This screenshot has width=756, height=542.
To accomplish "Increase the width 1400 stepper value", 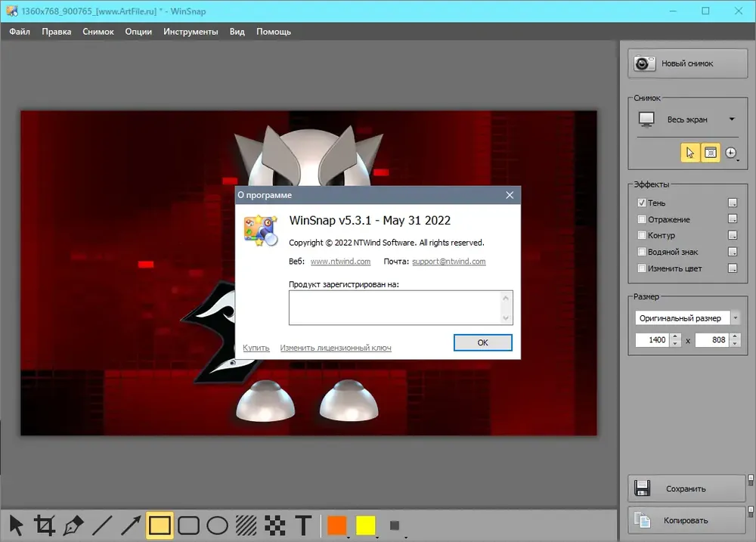I will (x=675, y=336).
